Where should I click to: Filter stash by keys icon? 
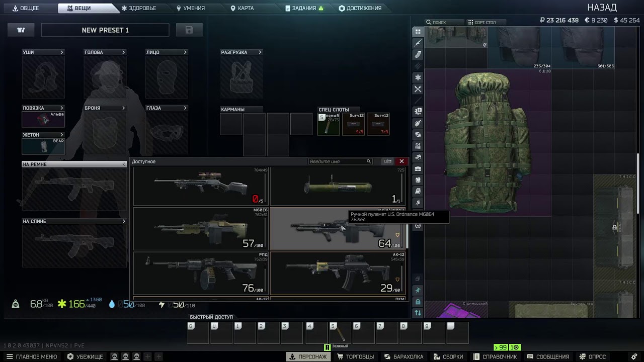click(418, 203)
